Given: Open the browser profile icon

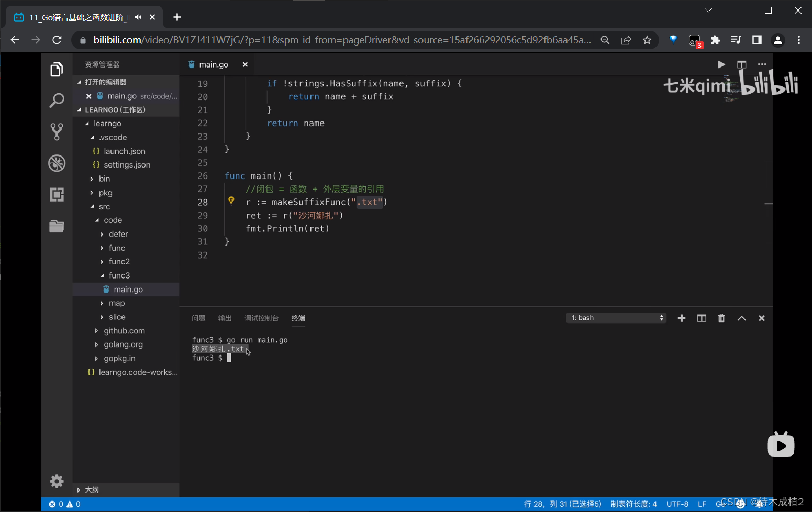Looking at the screenshot, I should 778,40.
